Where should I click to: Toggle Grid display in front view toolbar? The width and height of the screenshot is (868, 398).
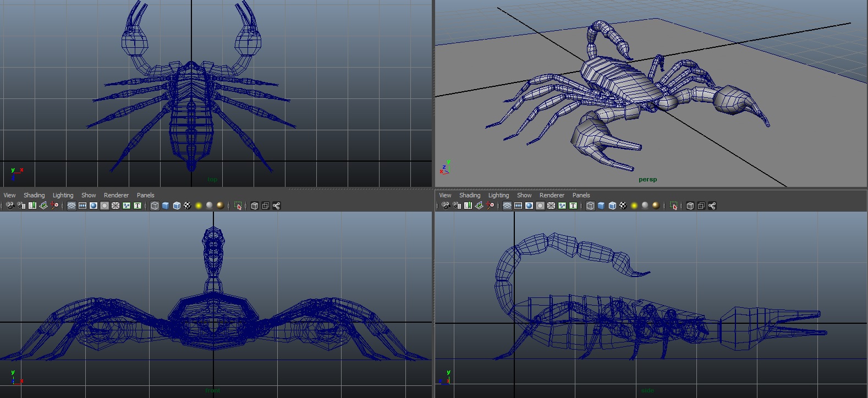pyautogui.click(x=72, y=206)
